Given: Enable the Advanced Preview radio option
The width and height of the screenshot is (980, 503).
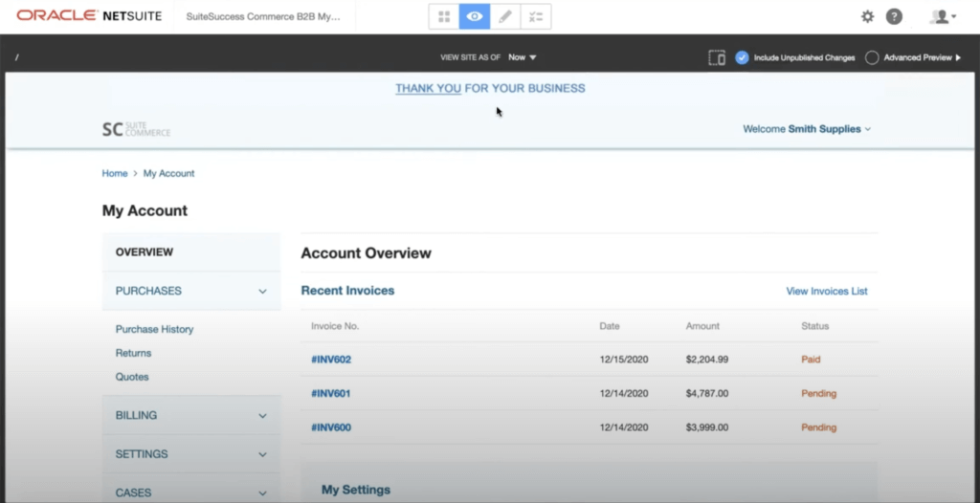Looking at the screenshot, I should coord(872,57).
